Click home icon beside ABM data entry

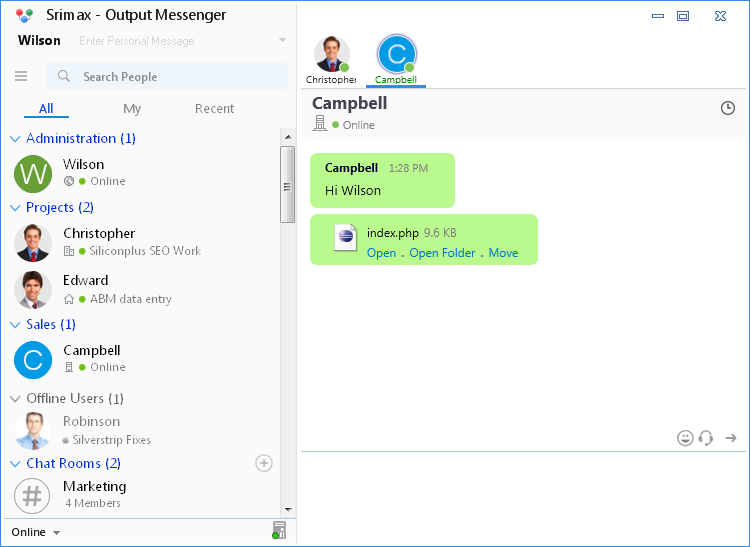coord(69,299)
